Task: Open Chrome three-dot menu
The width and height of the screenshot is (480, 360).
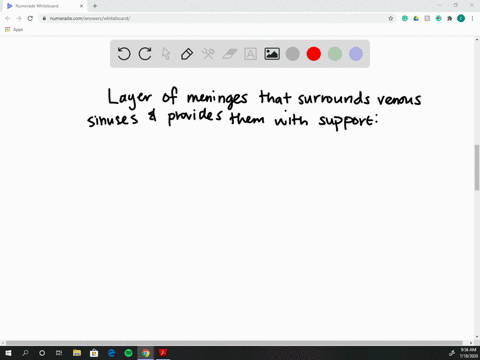Action: tap(472, 18)
